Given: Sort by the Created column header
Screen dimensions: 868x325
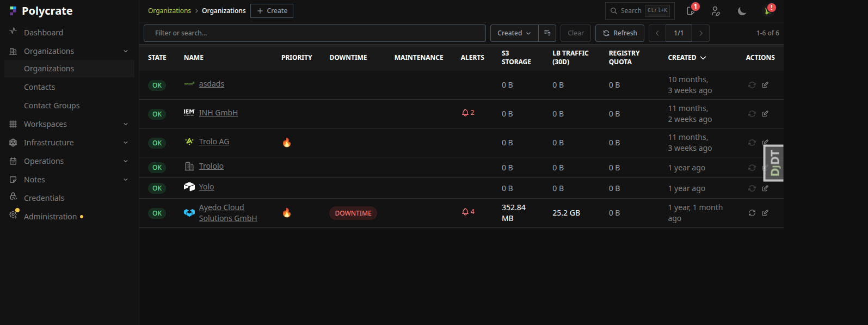Looking at the screenshot, I should [x=687, y=58].
